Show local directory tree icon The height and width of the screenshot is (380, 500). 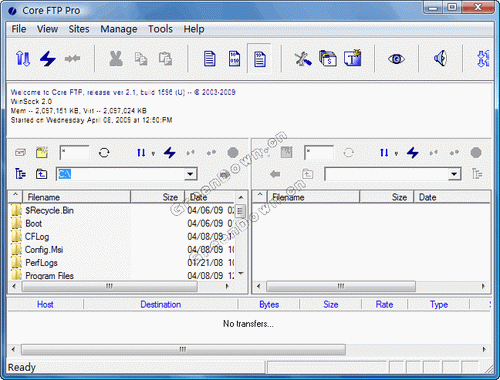pos(20,174)
